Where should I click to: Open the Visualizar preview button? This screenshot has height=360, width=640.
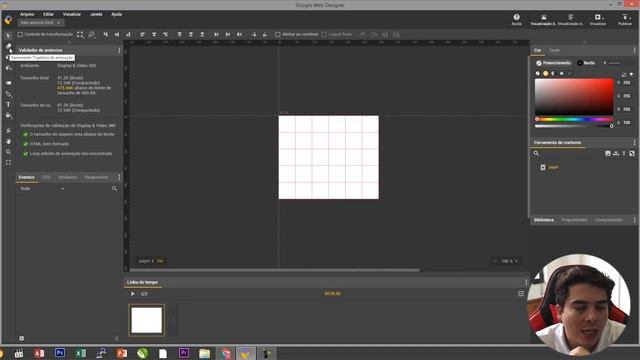[x=598, y=19]
